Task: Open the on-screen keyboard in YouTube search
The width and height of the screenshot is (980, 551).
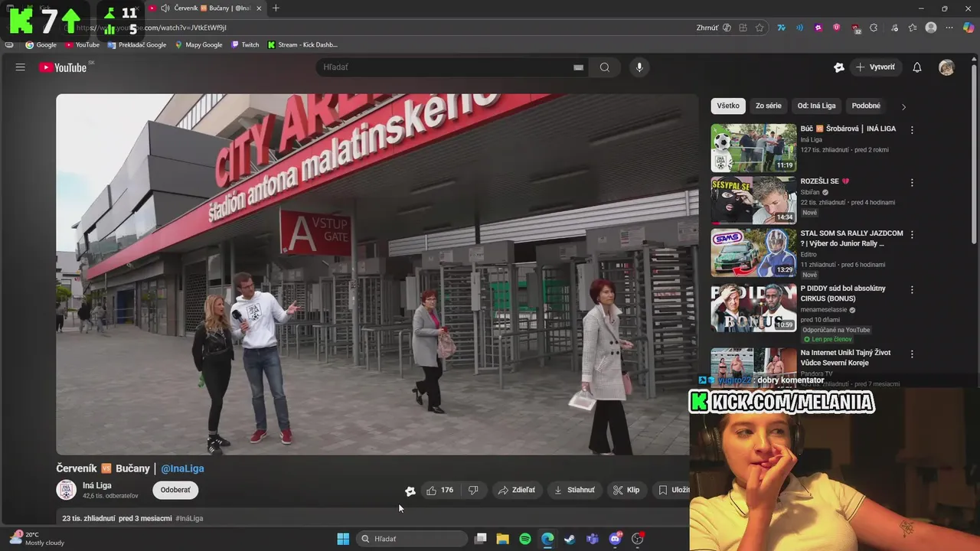Action: click(578, 67)
